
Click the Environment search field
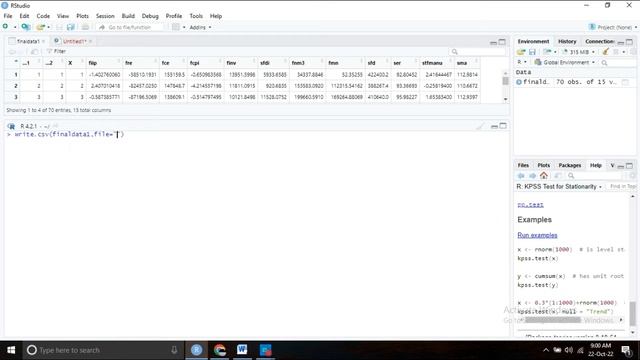(x=618, y=62)
